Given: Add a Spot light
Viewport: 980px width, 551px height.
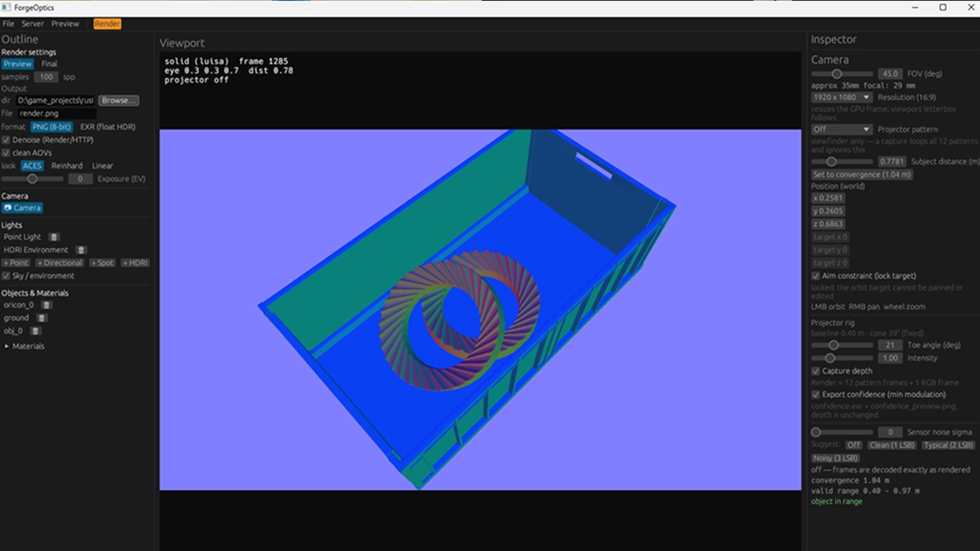Looking at the screenshot, I should (102, 263).
